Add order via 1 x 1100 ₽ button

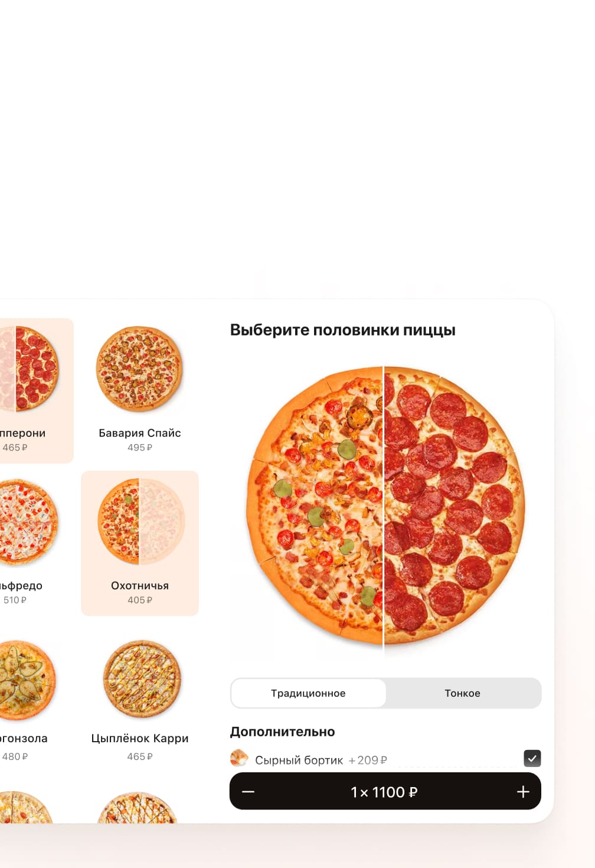click(384, 792)
